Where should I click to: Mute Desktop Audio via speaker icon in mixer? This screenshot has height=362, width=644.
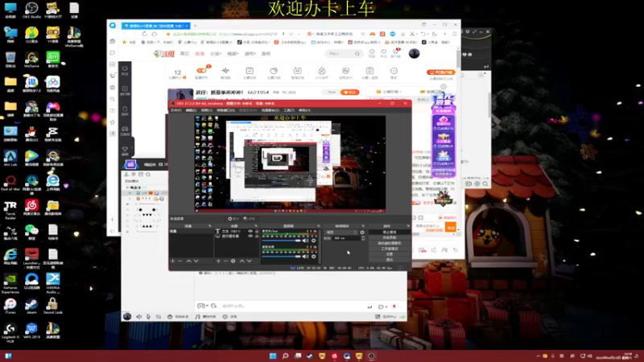tap(305, 257)
